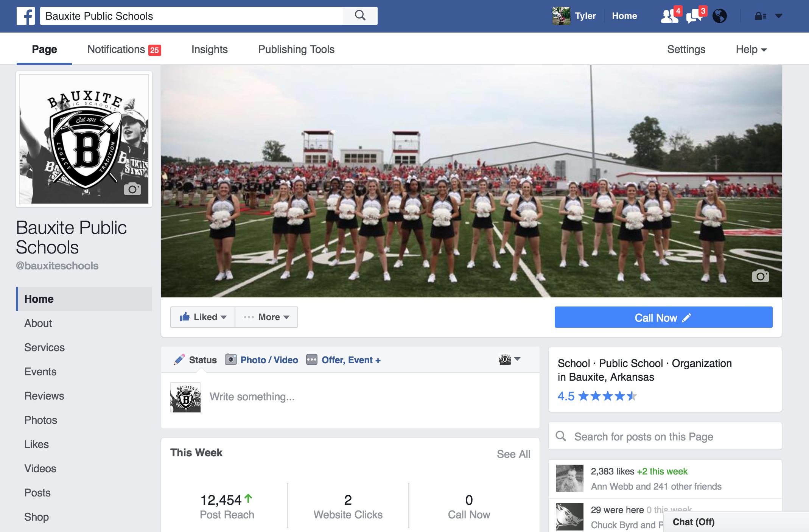
Task: Click @bauxiteschools username
Action: (x=57, y=266)
